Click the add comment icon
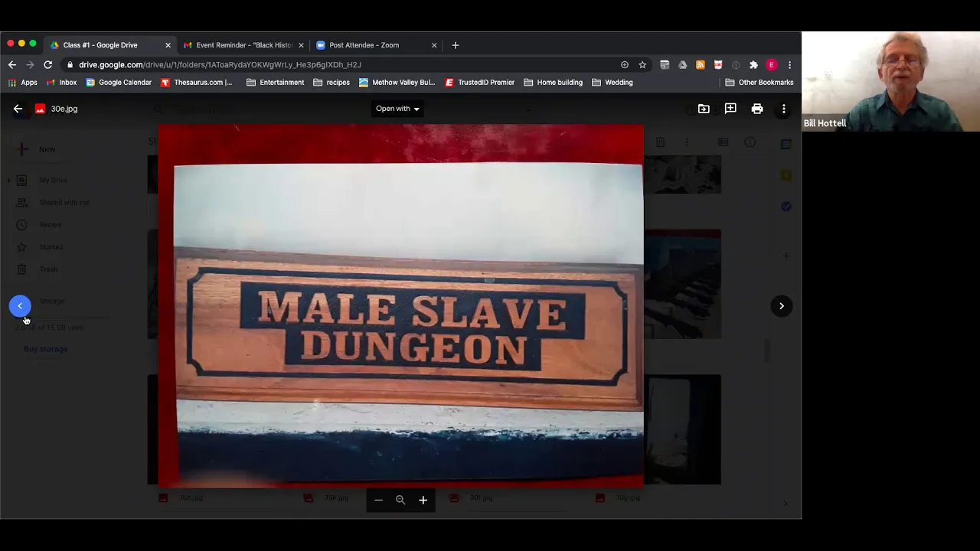 [730, 109]
